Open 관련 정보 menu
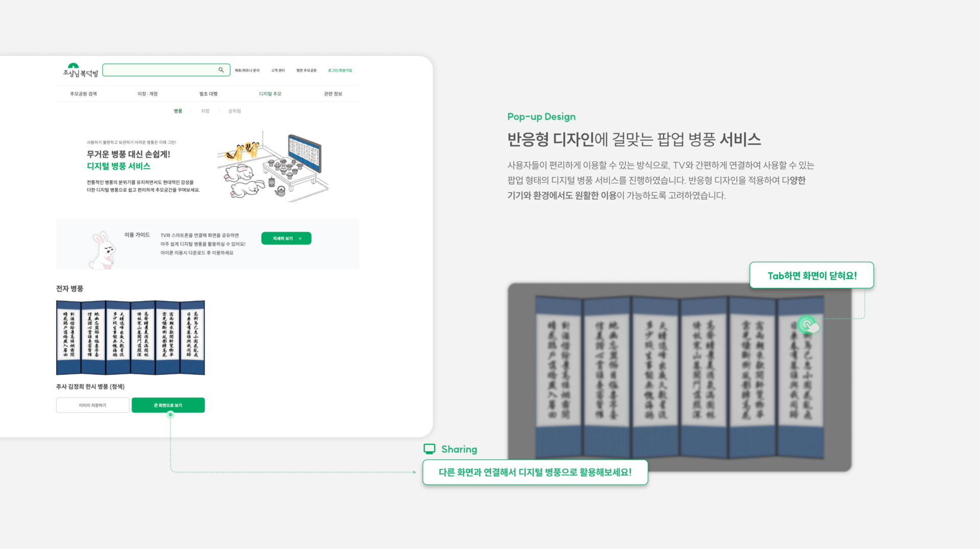Image resolution: width=980 pixels, height=549 pixels. pos(333,94)
